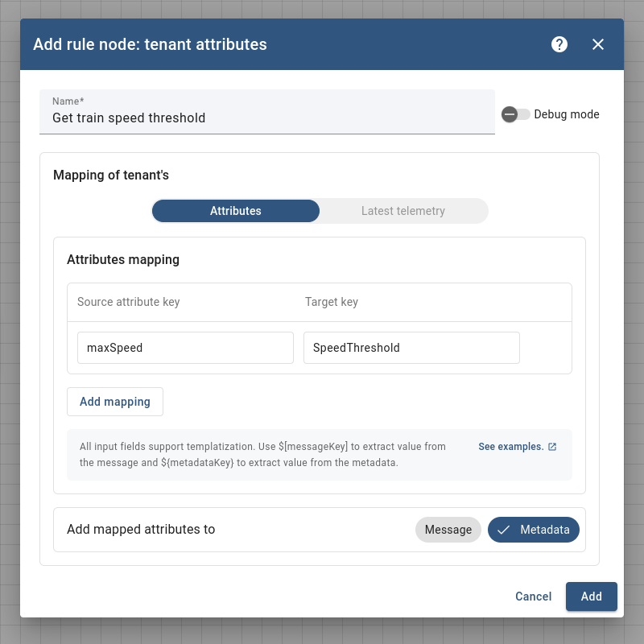Switch to the Latest telemetry tab

coord(403,211)
